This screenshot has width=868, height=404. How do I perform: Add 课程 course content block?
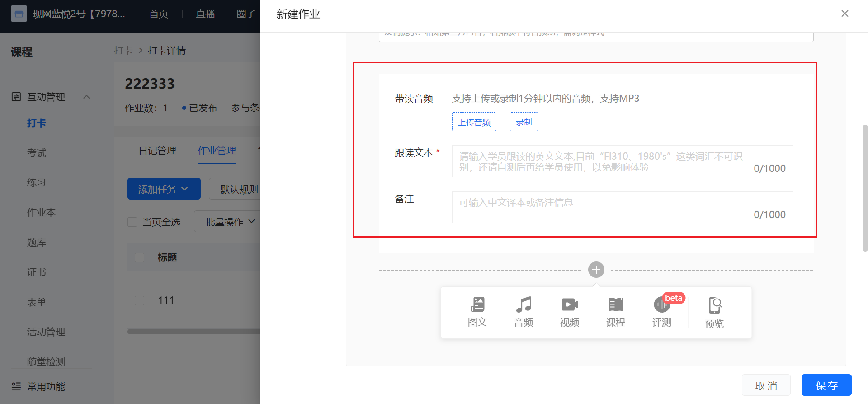coord(616,312)
